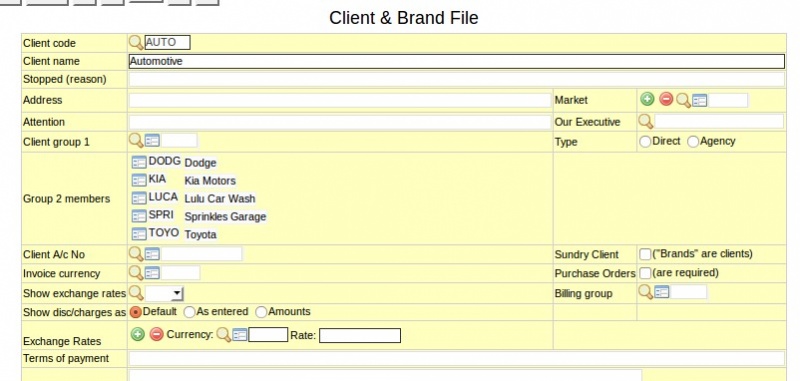
Task: Enable the Sundry Client checkbox
Action: pos(645,254)
